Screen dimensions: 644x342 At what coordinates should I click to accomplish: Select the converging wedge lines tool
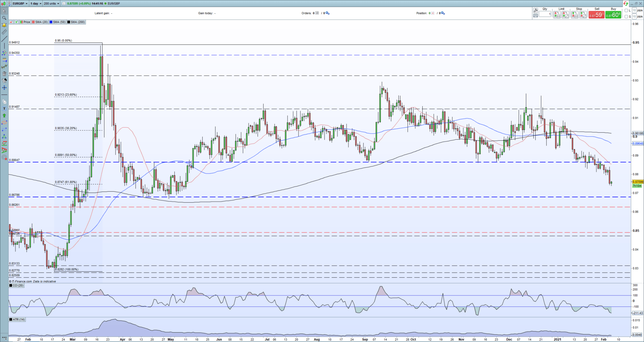pos(4,150)
